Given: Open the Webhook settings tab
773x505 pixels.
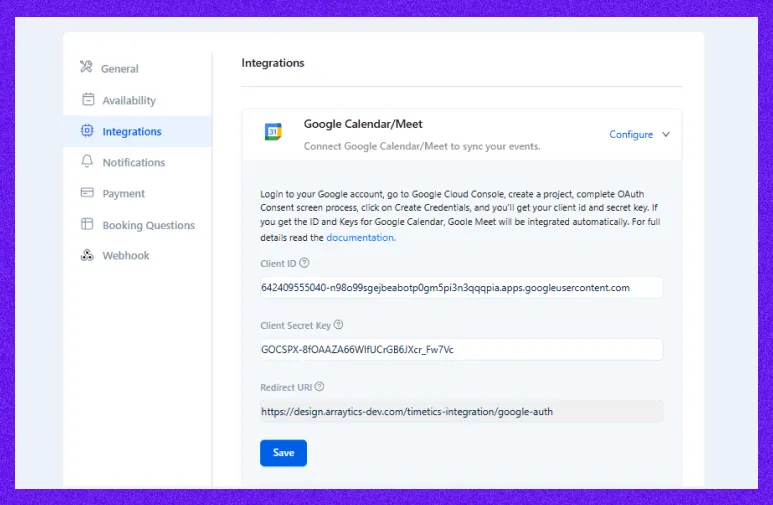Looking at the screenshot, I should coord(138,255).
